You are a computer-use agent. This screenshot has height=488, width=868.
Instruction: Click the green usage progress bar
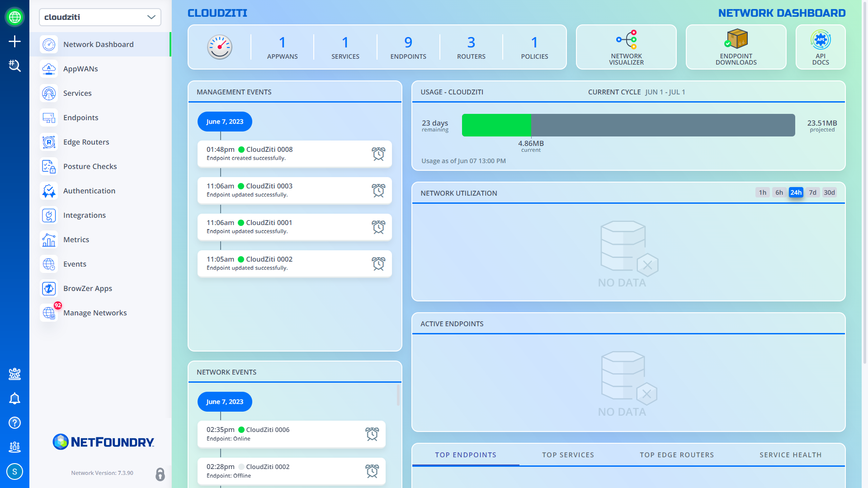tap(496, 125)
